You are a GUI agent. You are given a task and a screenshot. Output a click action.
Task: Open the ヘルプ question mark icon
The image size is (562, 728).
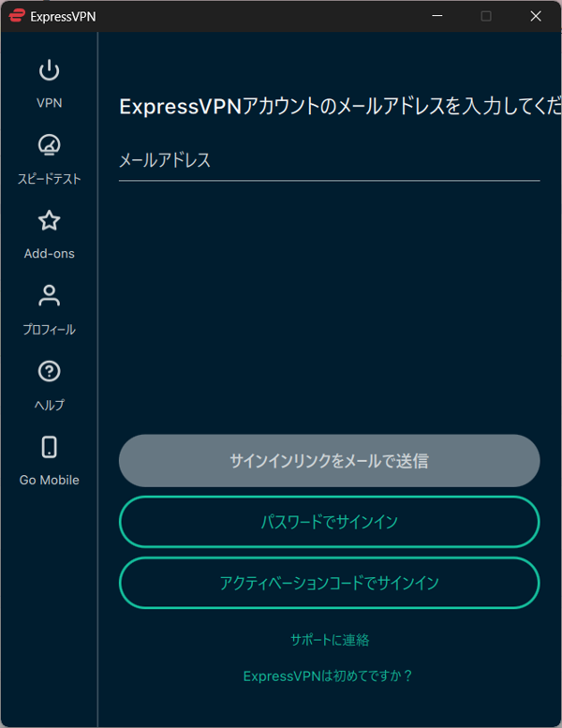pos(50,371)
